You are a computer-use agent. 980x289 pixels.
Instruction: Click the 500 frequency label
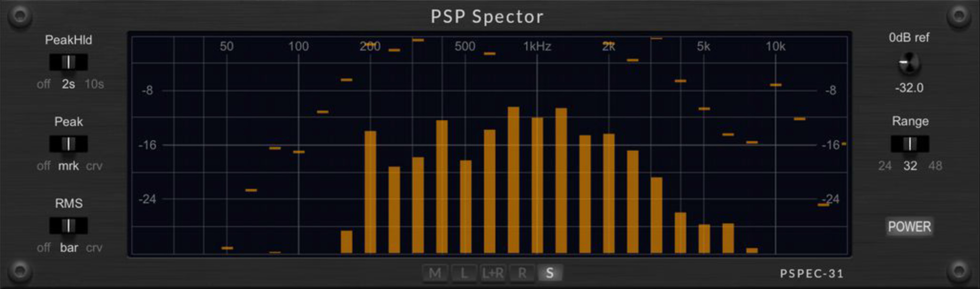point(465,46)
